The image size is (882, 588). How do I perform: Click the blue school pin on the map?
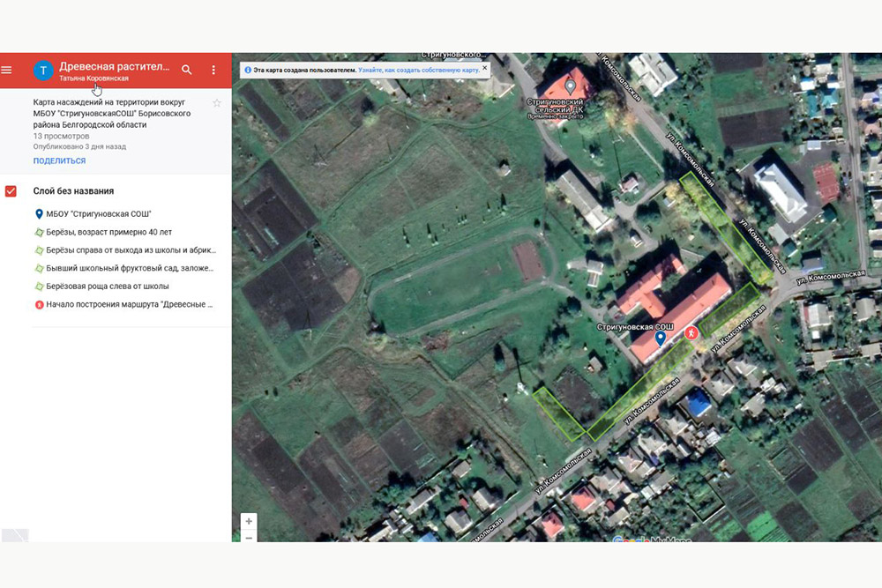(660, 338)
